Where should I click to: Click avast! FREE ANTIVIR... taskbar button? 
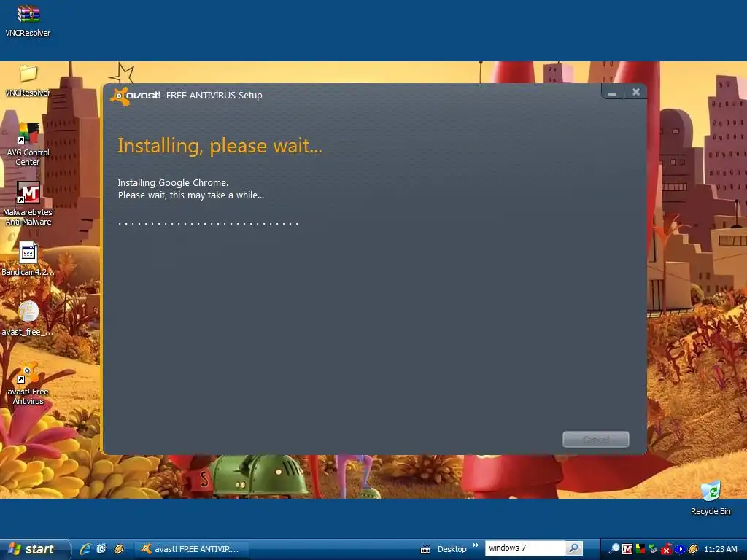(190, 549)
